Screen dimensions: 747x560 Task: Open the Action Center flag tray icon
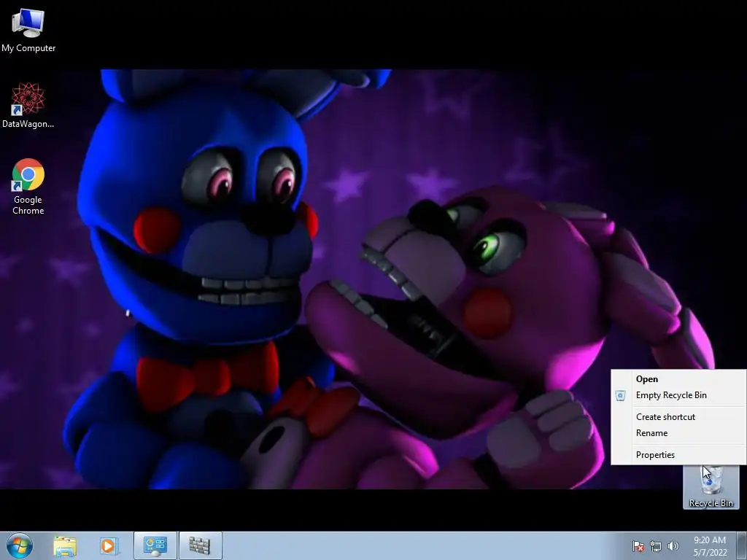[x=638, y=546]
